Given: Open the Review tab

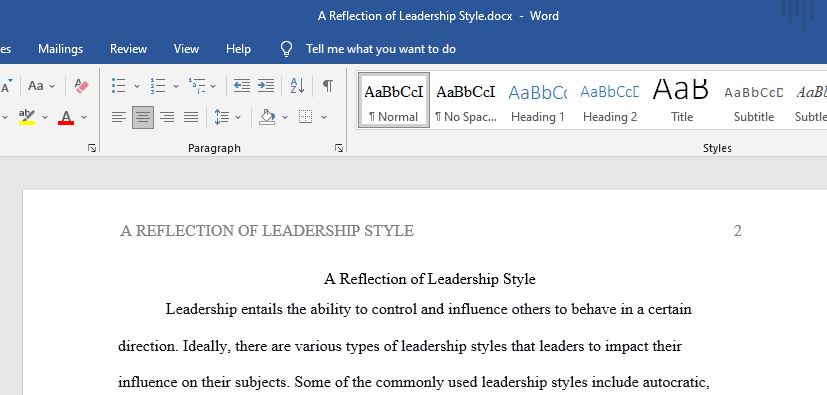Looking at the screenshot, I should (x=128, y=49).
